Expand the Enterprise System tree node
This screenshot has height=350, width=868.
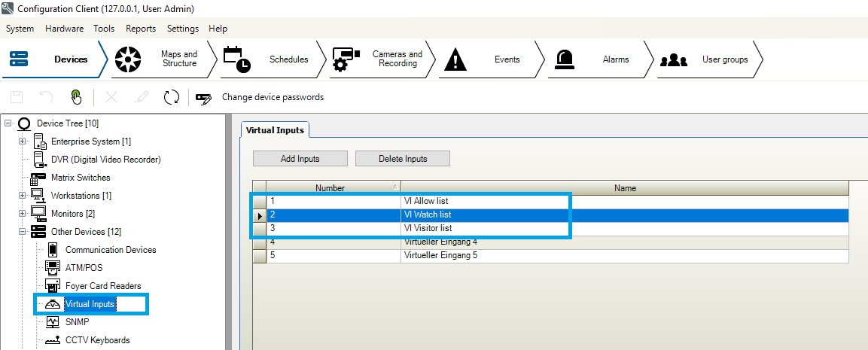[23, 142]
